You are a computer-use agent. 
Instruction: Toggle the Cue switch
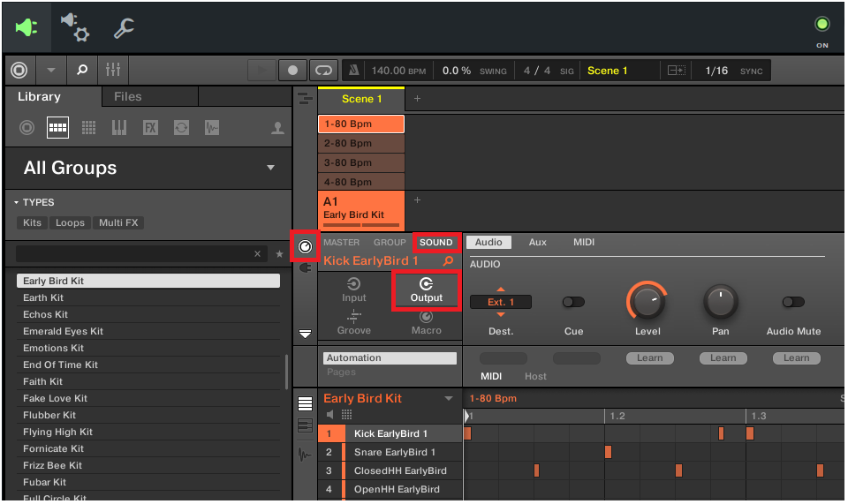click(573, 302)
